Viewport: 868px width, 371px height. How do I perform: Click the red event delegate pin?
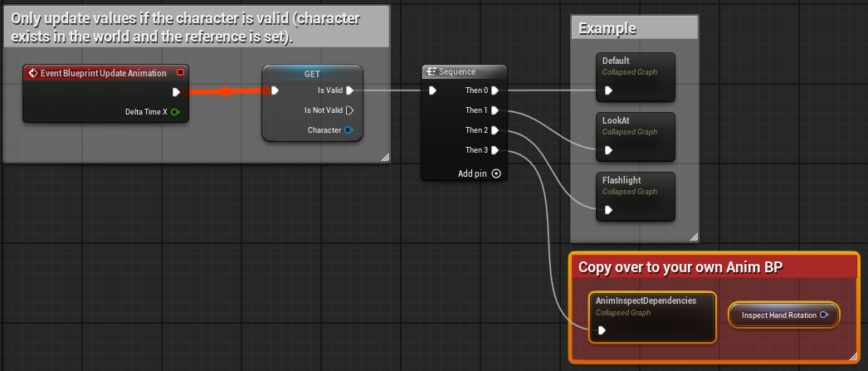[180, 72]
